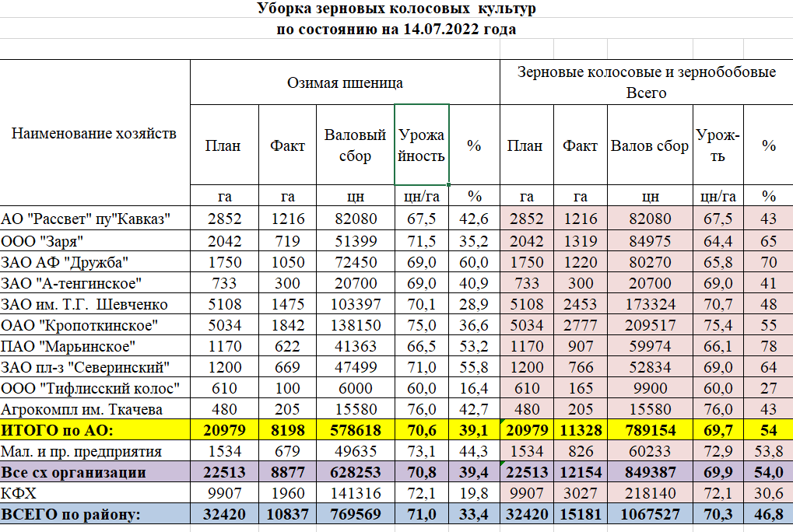
Task: Click the yellow "ИТОГО по АО:" cell
Action: (58, 430)
